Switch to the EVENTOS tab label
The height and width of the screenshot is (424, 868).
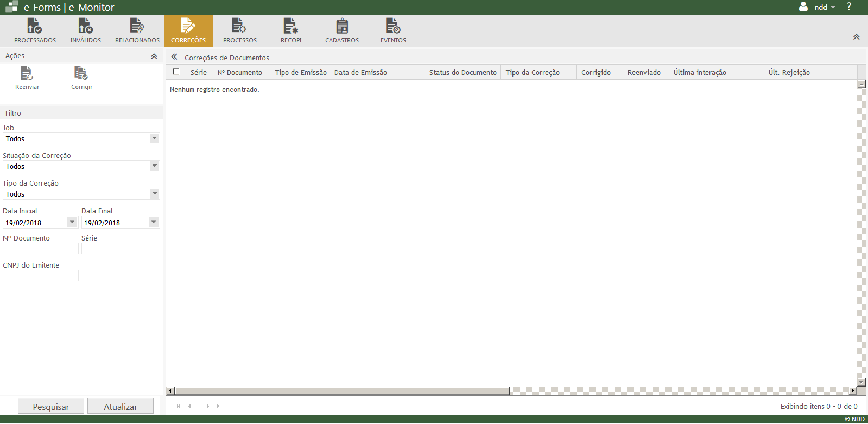393,40
